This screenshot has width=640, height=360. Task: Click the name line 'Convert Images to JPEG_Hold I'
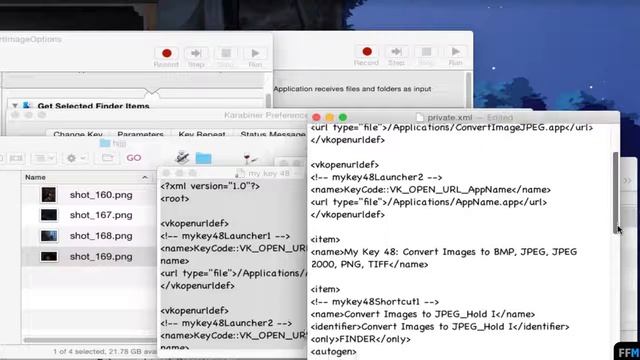[423, 314]
